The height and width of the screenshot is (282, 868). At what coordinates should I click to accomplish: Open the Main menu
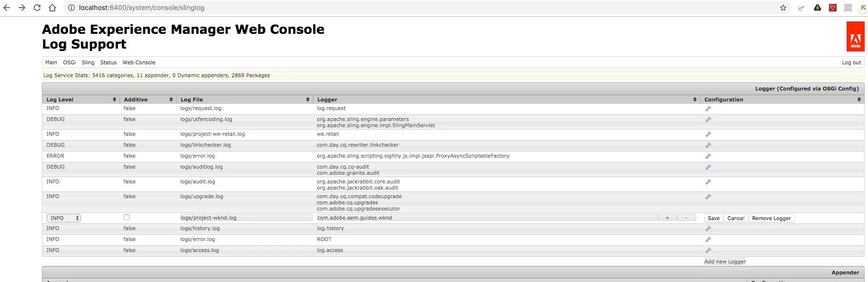point(51,62)
